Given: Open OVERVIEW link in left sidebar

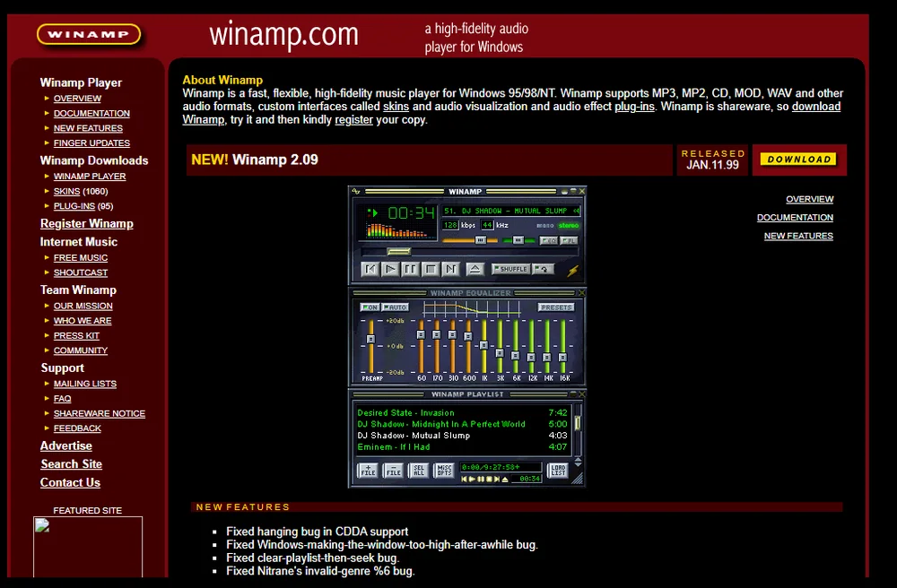Looking at the screenshot, I should click(x=77, y=99).
